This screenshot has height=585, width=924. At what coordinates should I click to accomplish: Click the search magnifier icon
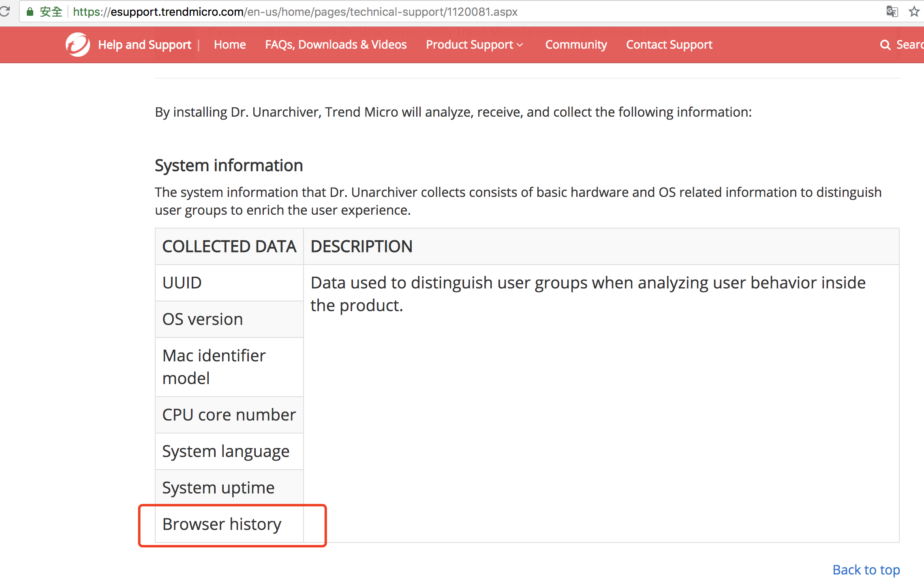pyautogui.click(x=885, y=45)
